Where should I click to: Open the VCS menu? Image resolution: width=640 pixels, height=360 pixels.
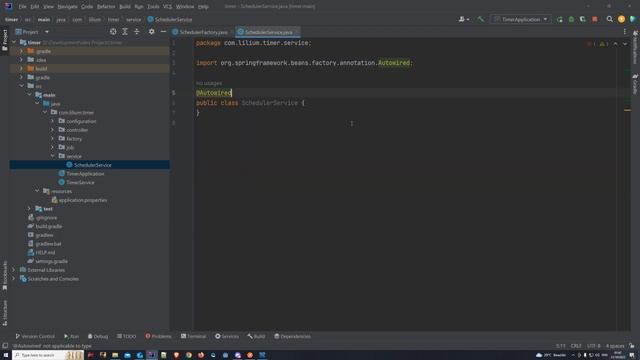click(167, 7)
